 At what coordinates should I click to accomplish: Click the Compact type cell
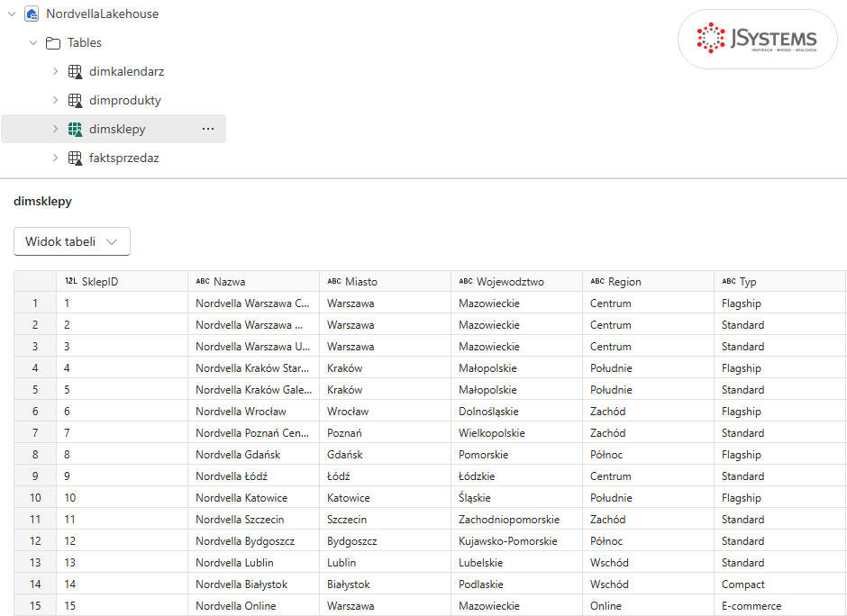coord(780,584)
